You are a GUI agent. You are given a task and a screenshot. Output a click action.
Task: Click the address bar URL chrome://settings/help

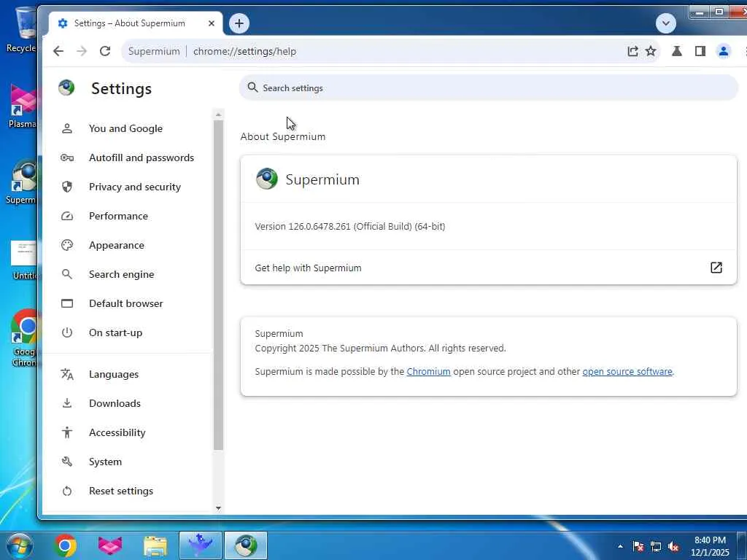click(x=244, y=51)
